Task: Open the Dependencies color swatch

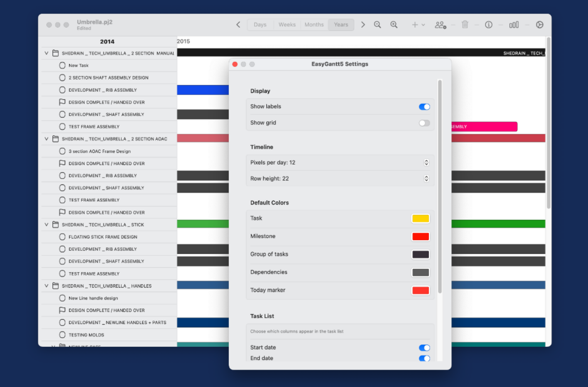Action: click(421, 273)
